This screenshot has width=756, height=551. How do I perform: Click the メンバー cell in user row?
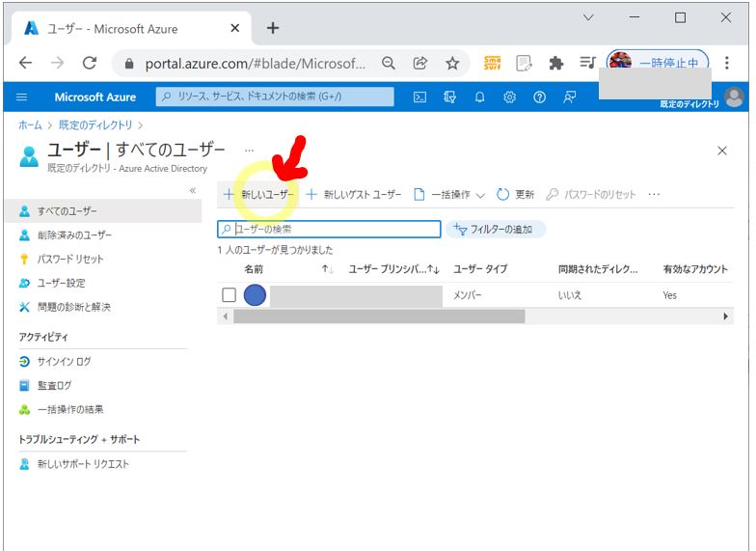[x=467, y=295]
